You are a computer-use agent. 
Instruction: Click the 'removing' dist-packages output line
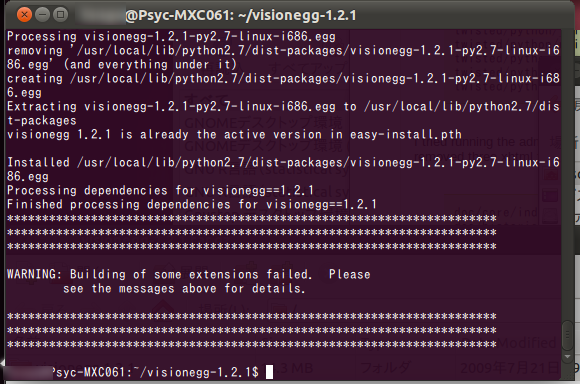pyautogui.click(x=283, y=50)
